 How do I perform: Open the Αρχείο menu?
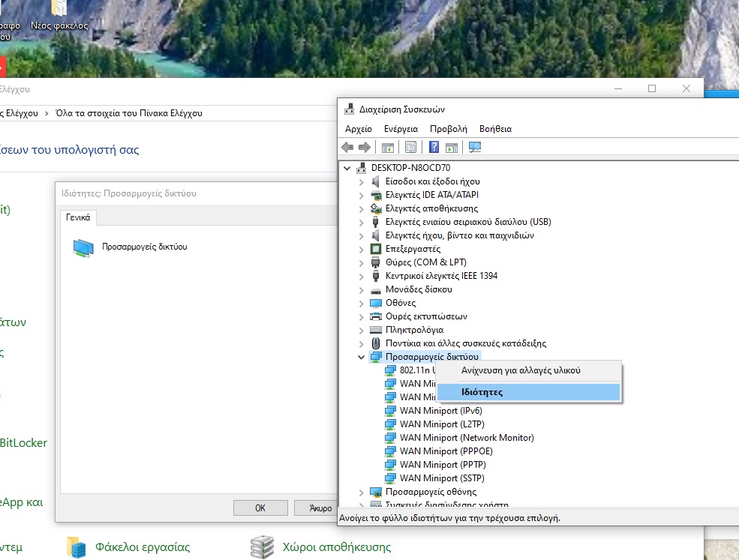pyautogui.click(x=358, y=129)
